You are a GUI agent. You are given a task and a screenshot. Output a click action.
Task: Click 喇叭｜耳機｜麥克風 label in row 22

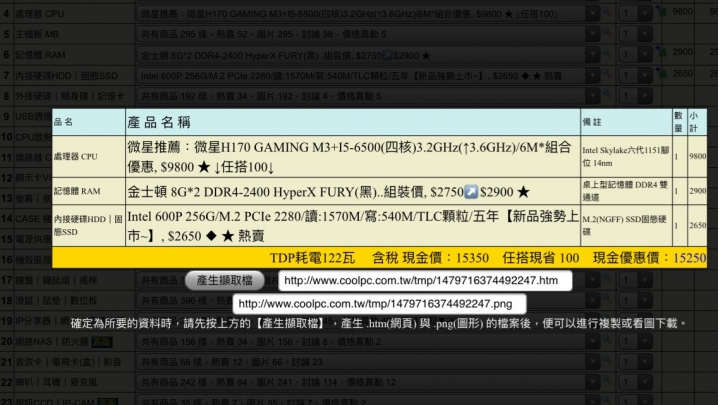(x=56, y=382)
